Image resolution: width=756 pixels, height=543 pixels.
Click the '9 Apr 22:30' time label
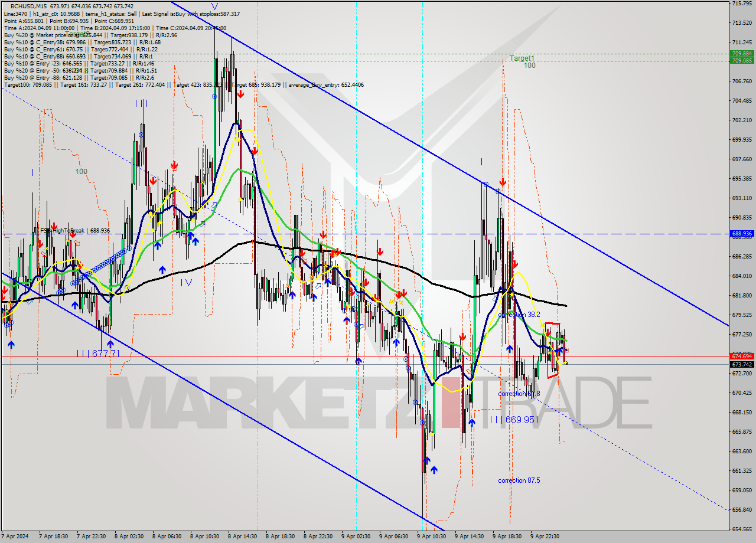546,537
